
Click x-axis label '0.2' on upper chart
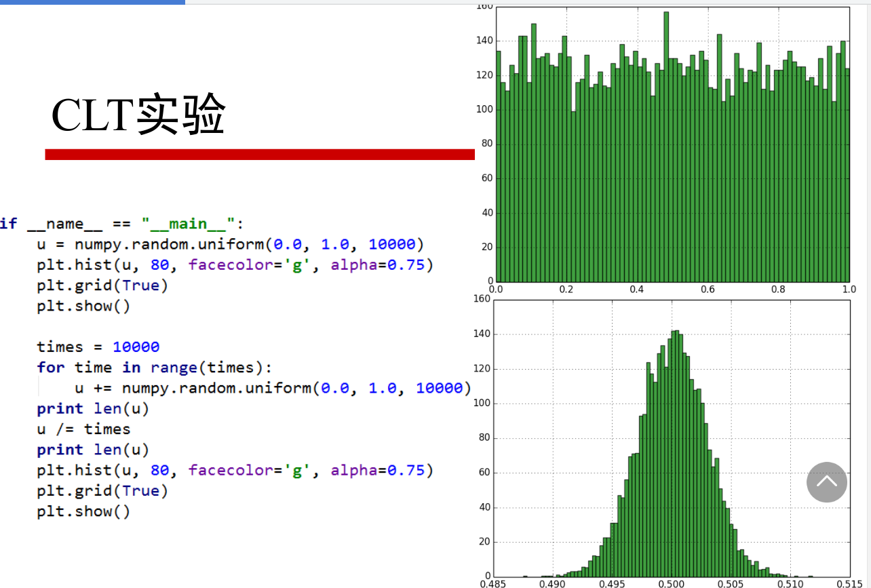click(x=566, y=289)
